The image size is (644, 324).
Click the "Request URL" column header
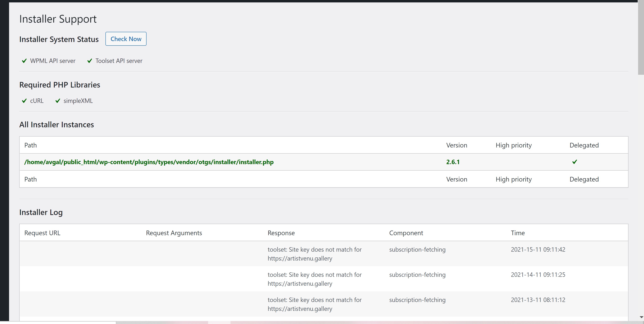coord(42,233)
